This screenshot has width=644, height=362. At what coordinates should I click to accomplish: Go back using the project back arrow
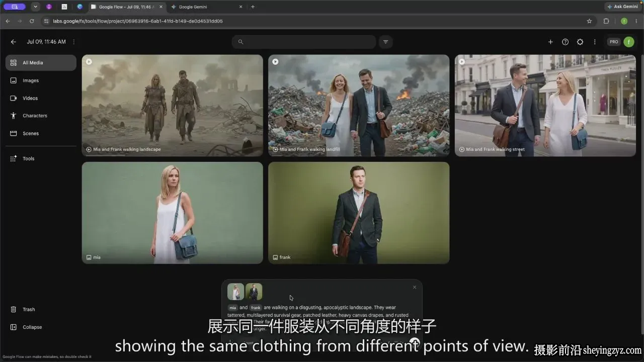[x=14, y=42]
